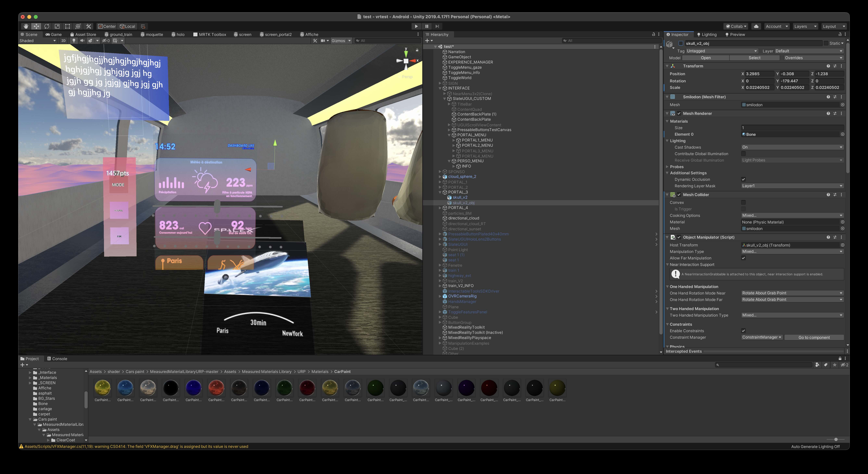This screenshot has height=474, width=868.
Task: Click the Select button for the prefab
Action: [754, 58]
